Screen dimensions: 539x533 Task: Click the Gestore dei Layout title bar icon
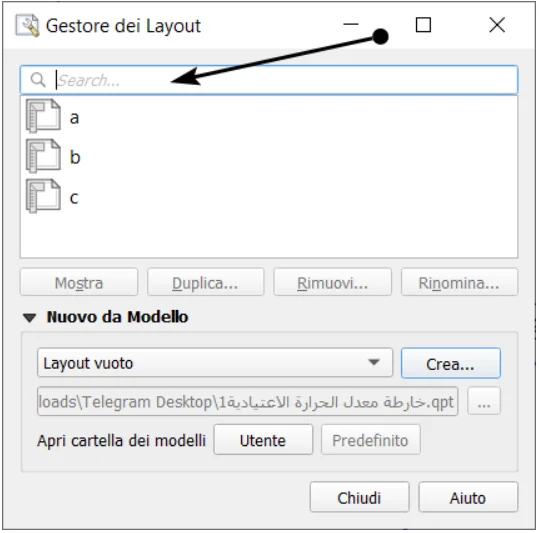point(28,25)
